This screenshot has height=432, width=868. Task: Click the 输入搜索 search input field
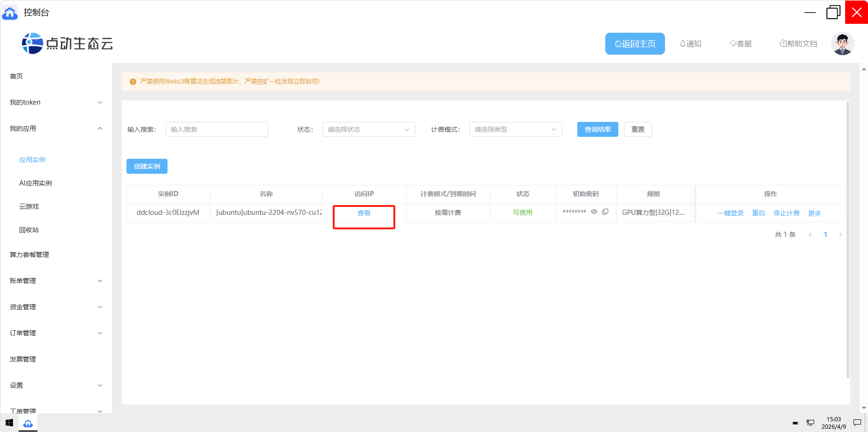coord(217,129)
